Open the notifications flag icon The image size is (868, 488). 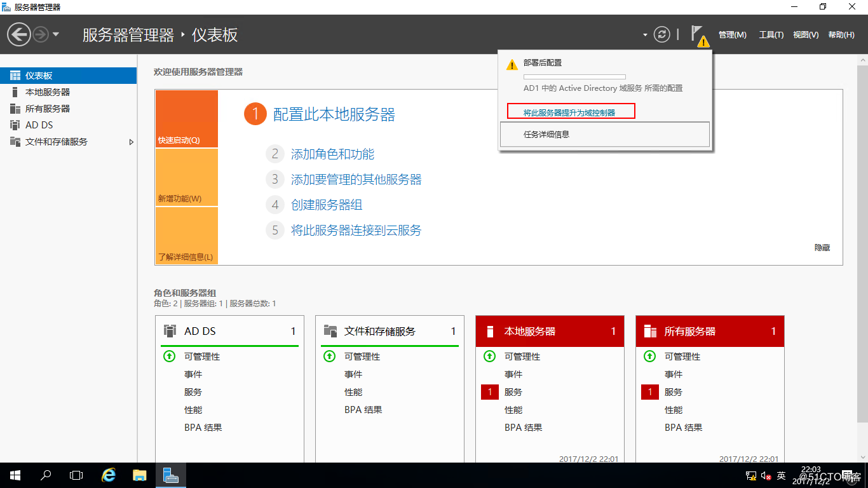699,36
